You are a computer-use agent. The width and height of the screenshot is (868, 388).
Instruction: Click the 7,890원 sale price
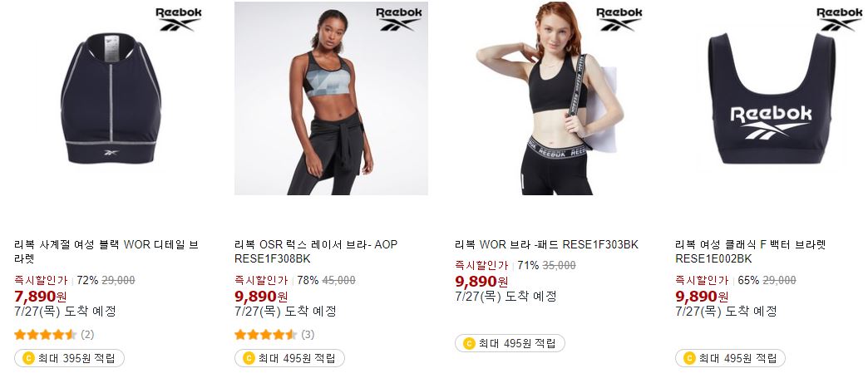click(x=41, y=296)
